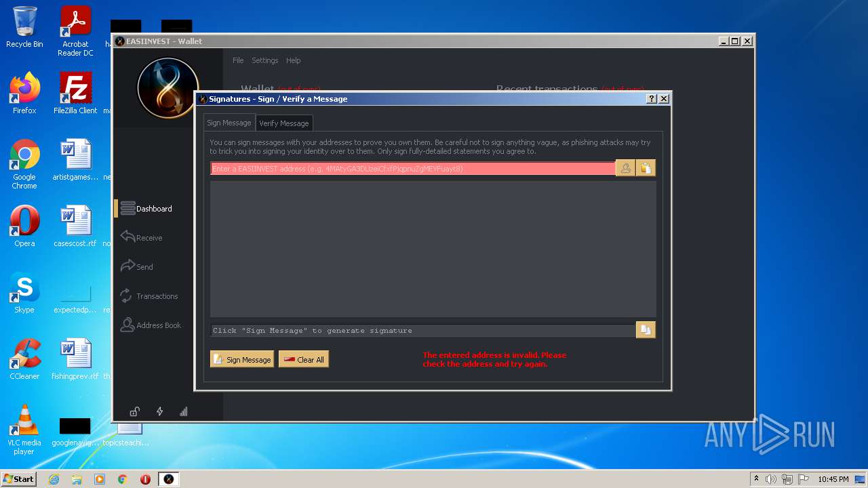Open Internet Explorer from taskbar
Viewport: 868px width, 488px height.
(54, 479)
